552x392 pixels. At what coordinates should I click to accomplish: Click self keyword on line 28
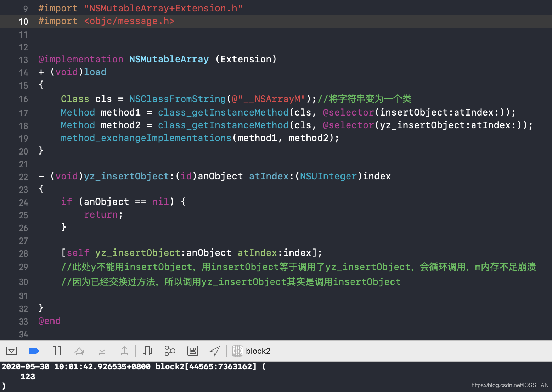[78, 253]
